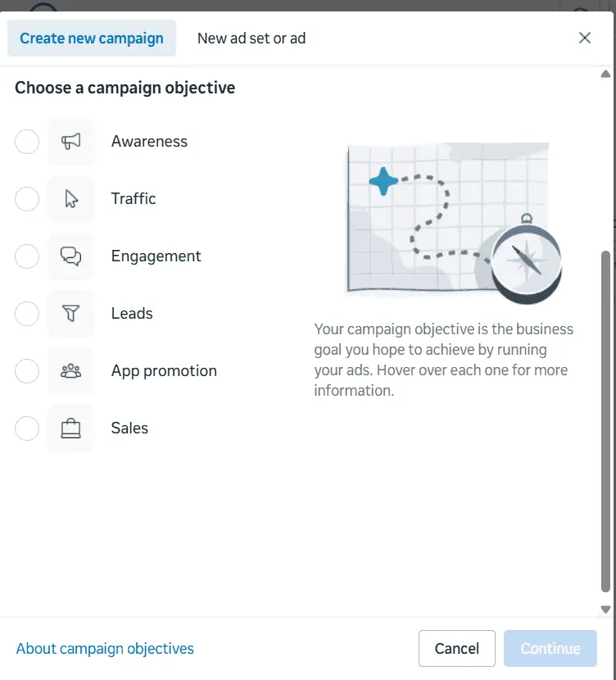Select the Awareness radio button
The height and width of the screenshot is (680, 616).
(x=27, y=142)
